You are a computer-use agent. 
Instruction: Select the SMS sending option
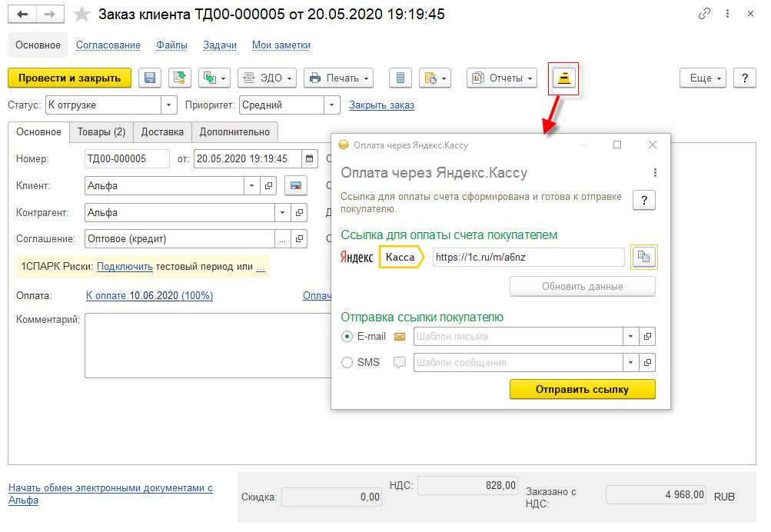(347, 362)
